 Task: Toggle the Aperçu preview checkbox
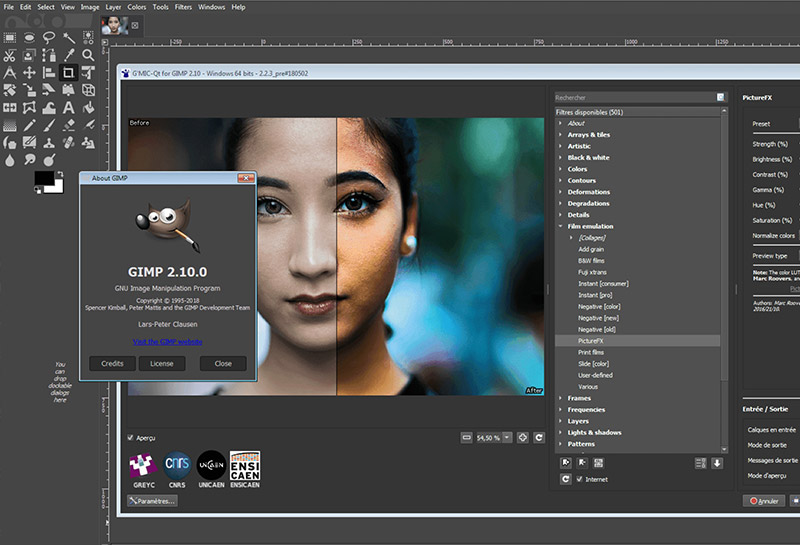coord(131,438)
